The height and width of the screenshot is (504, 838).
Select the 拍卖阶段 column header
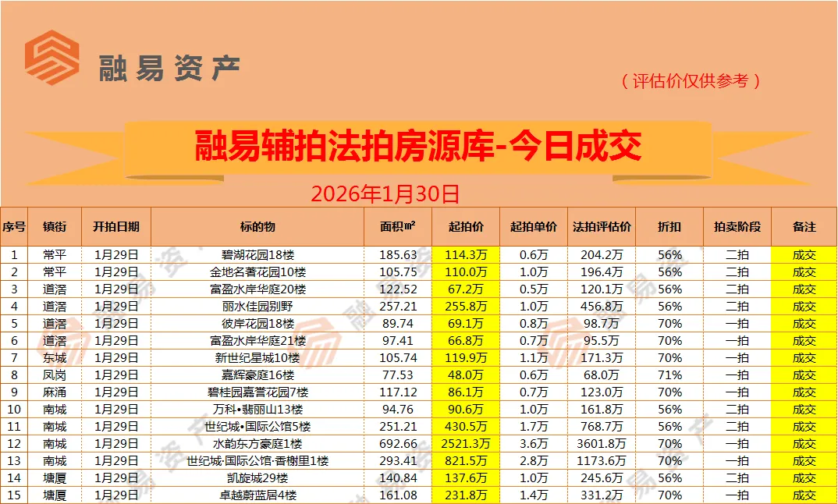[x=737, y=226]
